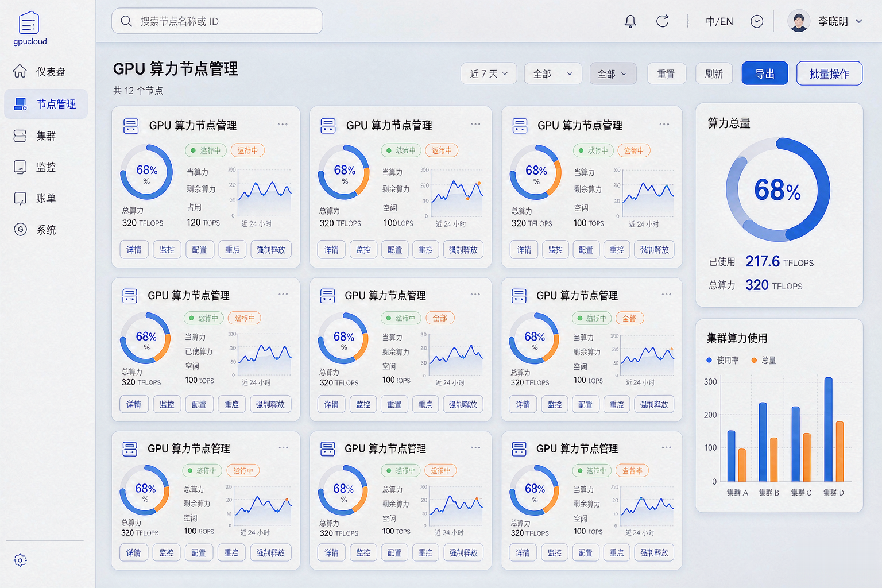
Task: Switch language with the 中/EN toggle
Action: 719,21
